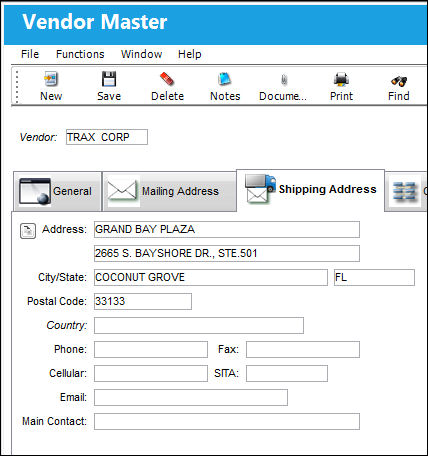
Task: Open the partially visible tab after Shipping Address
Action: tap(407, 191)
